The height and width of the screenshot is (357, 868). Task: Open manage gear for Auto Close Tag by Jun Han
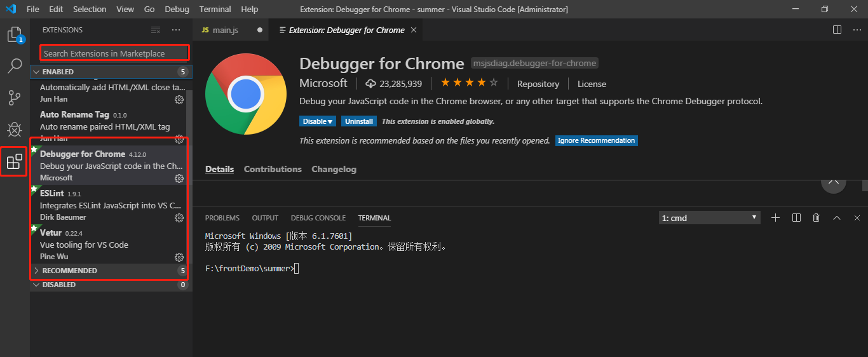click(x=179, y=100)
